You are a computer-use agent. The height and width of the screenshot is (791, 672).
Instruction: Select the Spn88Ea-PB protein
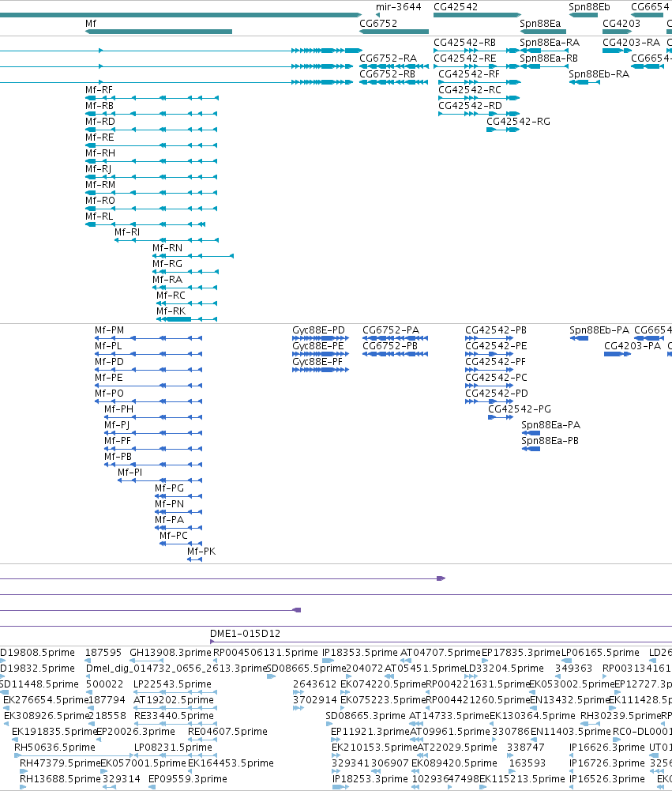pyautogui.click(x=531, y=449)
